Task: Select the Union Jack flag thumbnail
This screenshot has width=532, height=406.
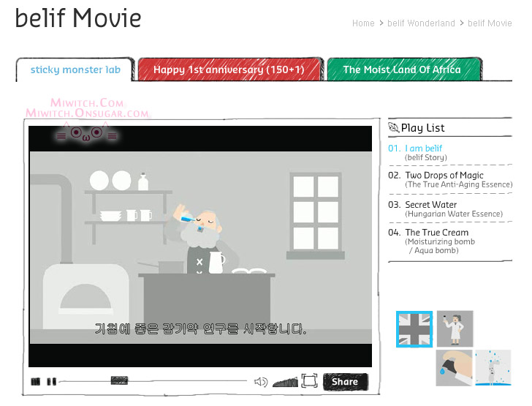Action: (414, 329)
